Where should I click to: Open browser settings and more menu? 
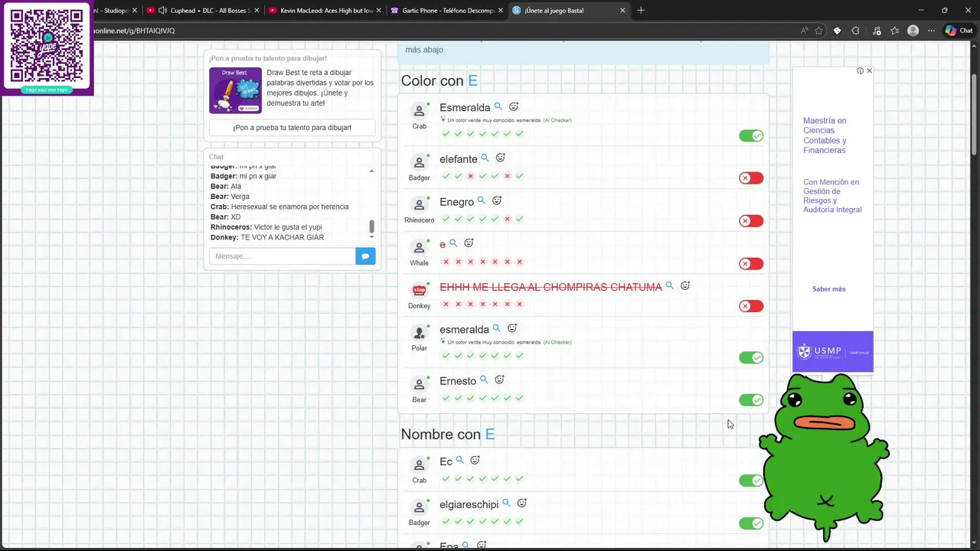click(x=931, y=31)
